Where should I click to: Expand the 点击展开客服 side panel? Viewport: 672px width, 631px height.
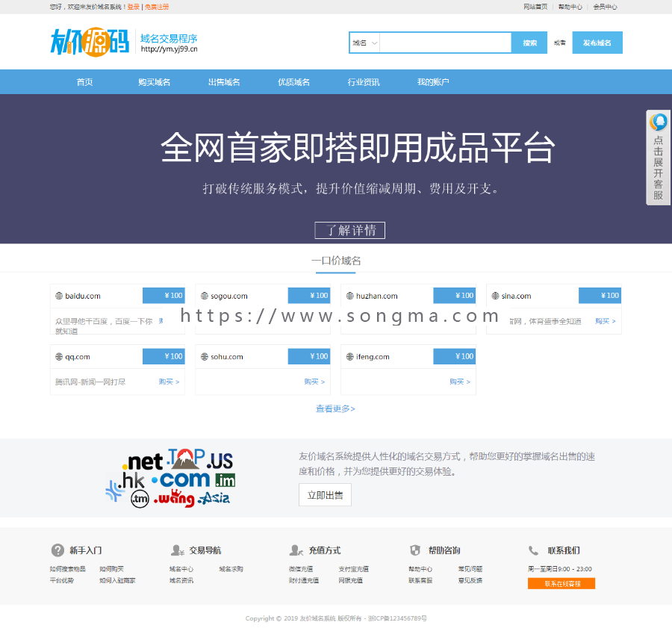659,158
